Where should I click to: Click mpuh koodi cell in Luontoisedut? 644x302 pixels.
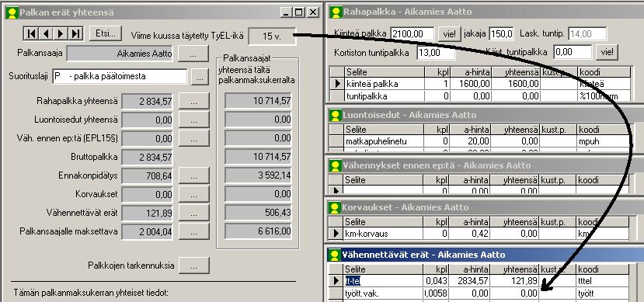pos(603,141)
